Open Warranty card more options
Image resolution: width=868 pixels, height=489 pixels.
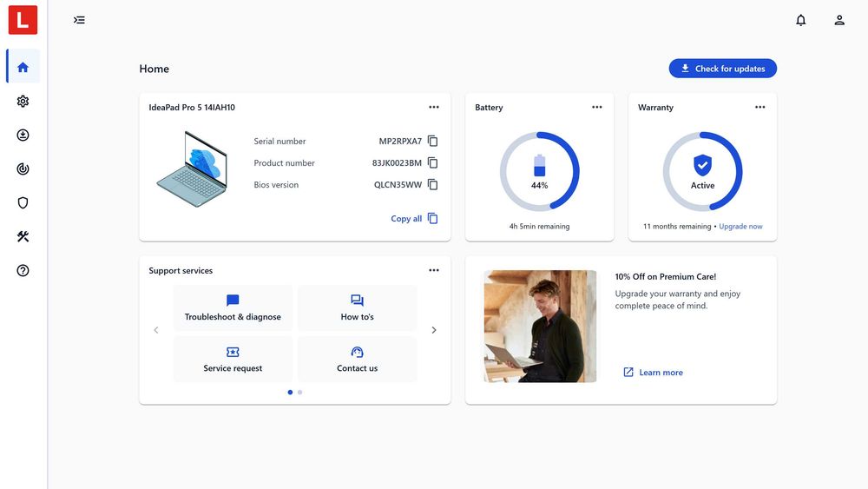(760, 107)
